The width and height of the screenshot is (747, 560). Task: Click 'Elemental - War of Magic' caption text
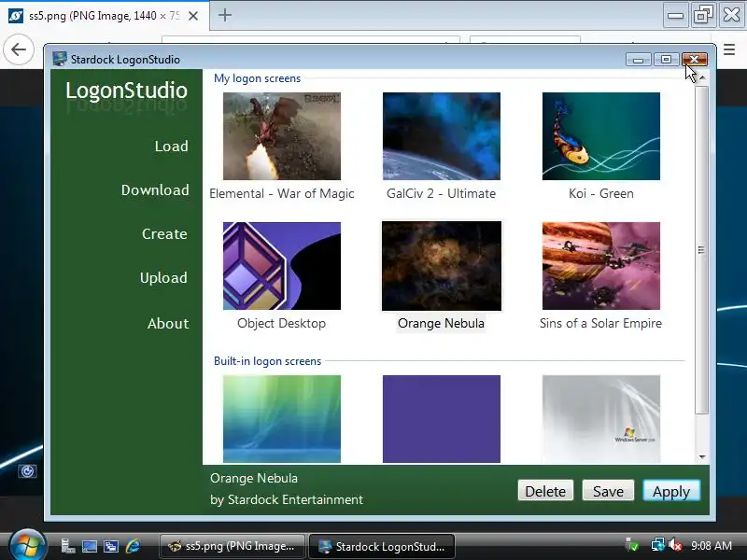pos(282,193)
